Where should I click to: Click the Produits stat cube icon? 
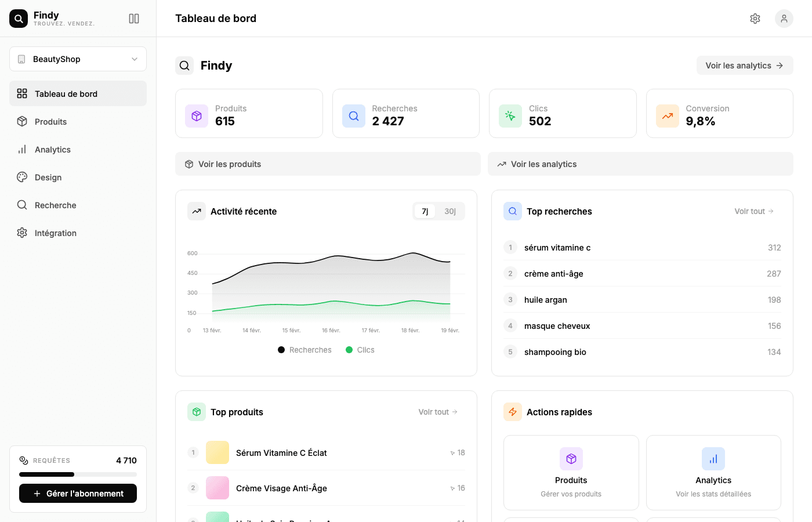197,116
